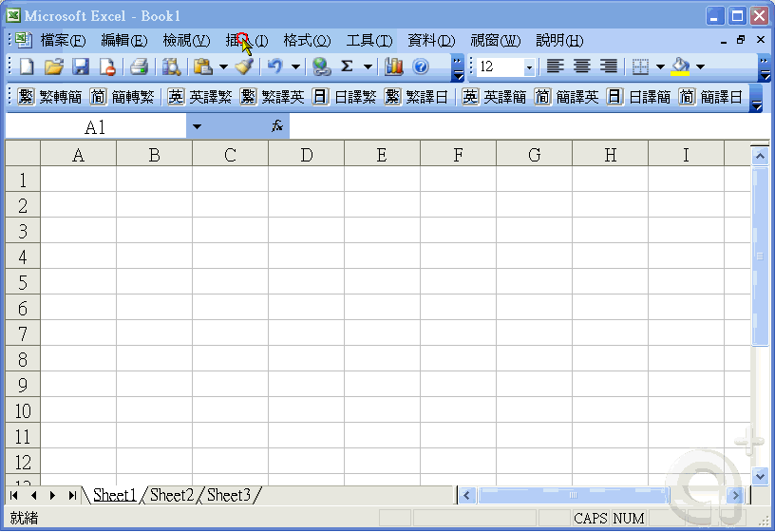Open the 視窗(W) menu
The height and width of the screenshot is (532, 775).
[x=495, y=40]
